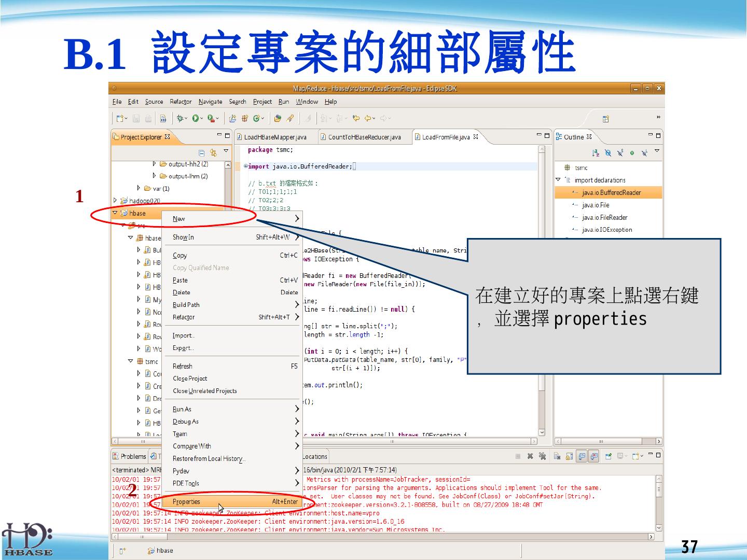Click Link with Editor in Project Explorer
This screenshot has width=747, height=560.
click(x=213, y=153)
